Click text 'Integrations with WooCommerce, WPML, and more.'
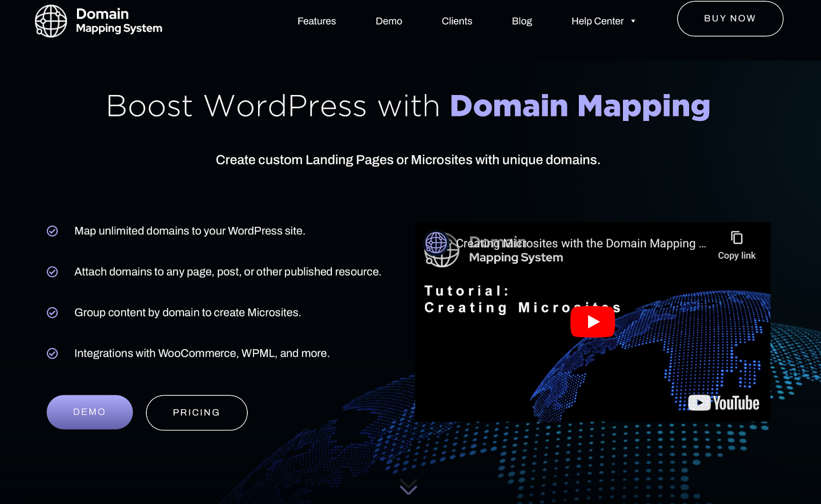 click(x=202, y=353)
